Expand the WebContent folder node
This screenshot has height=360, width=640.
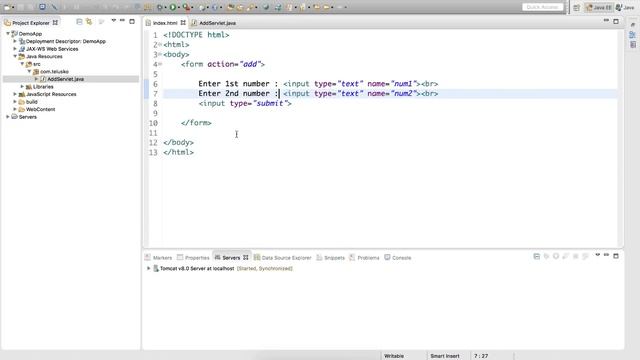coord(15,109)
